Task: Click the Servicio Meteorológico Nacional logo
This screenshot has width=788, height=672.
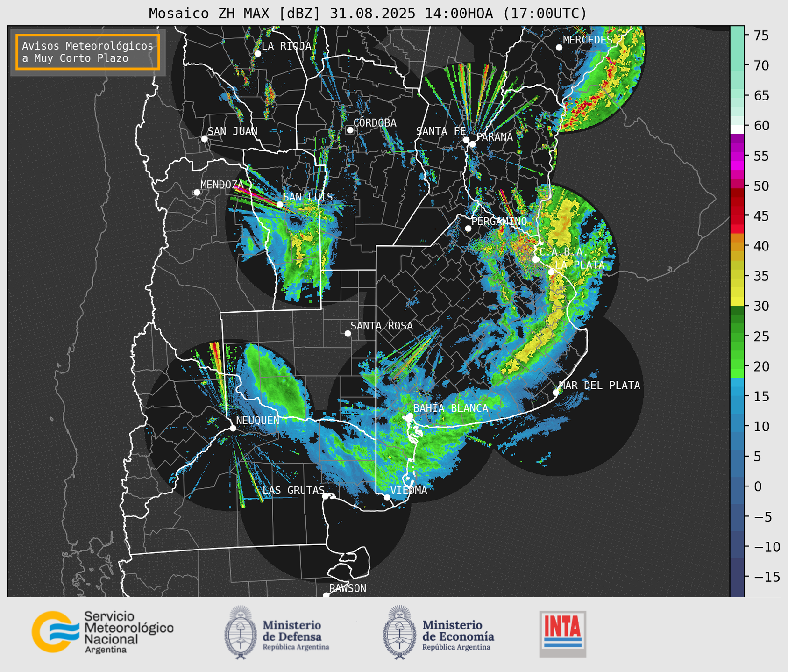Action: coord(103,632)
